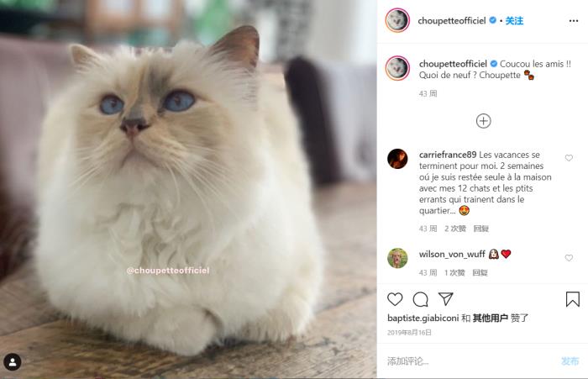Show 其他用户 who liked the post
Screen dimensions: 588x379
[490, 318]
